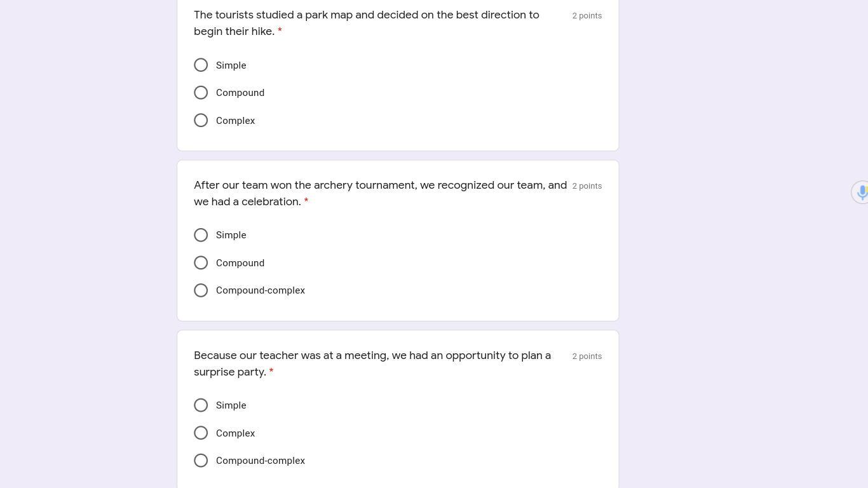Click the 2 points label on tourists question
Screen dimensions: 868x488
point(587,16)
